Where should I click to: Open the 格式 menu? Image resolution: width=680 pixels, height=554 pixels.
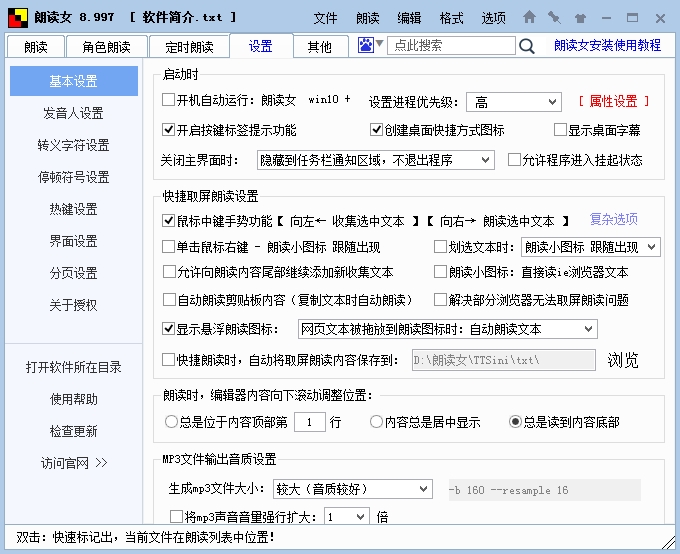point(451,18)
